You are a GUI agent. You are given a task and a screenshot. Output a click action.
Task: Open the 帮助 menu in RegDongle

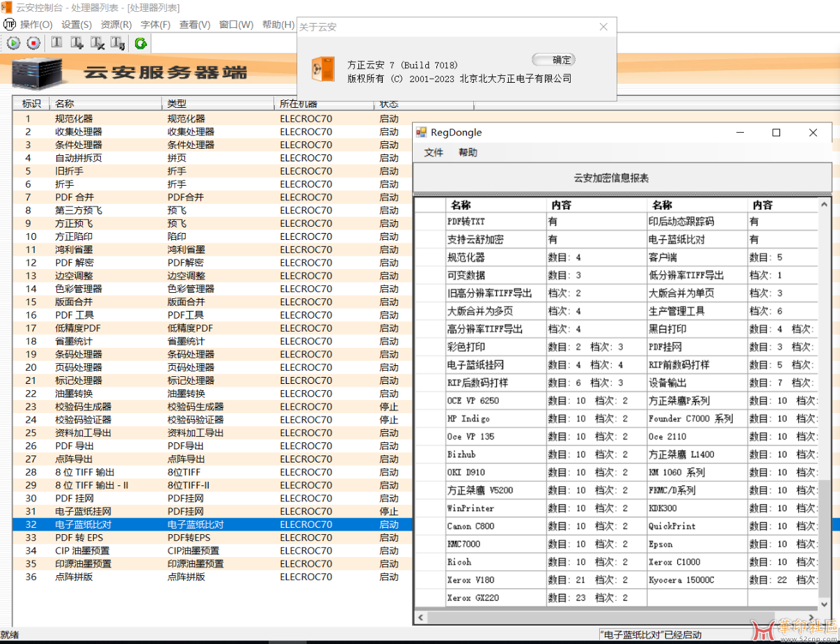coord(468,152)
